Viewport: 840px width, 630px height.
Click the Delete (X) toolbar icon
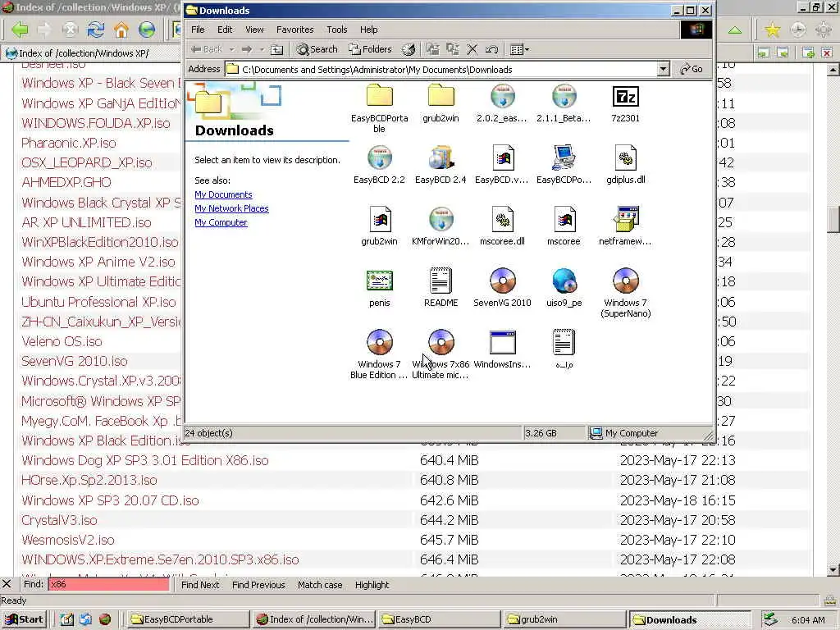(x=472, y=50)
